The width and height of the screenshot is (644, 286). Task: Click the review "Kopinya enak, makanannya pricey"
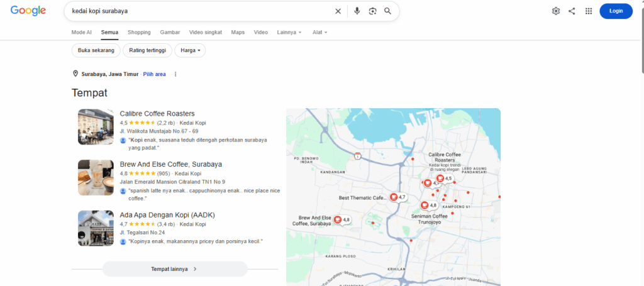[196, 241]
